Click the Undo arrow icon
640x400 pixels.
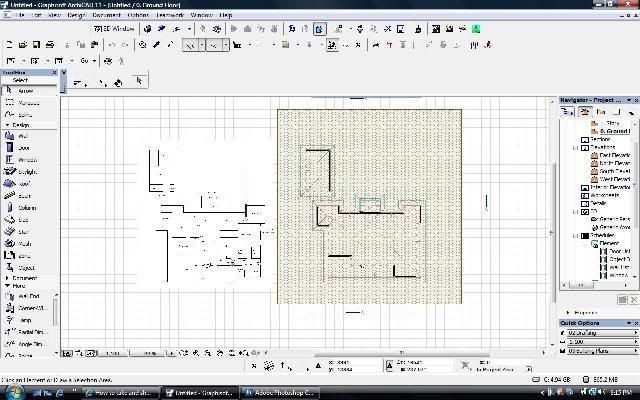click(112, 45)
